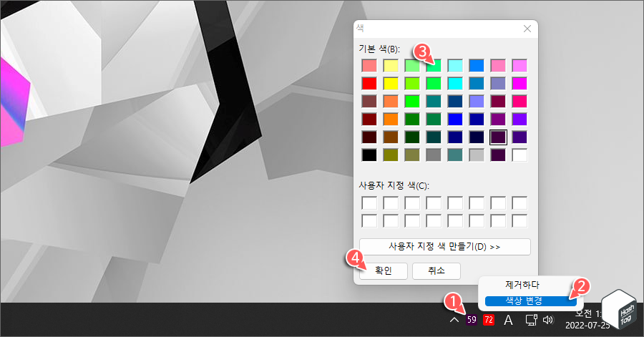Open the hidden tray icons chevron
Viewport: 644px width, 337px height.
pos(454,320)
